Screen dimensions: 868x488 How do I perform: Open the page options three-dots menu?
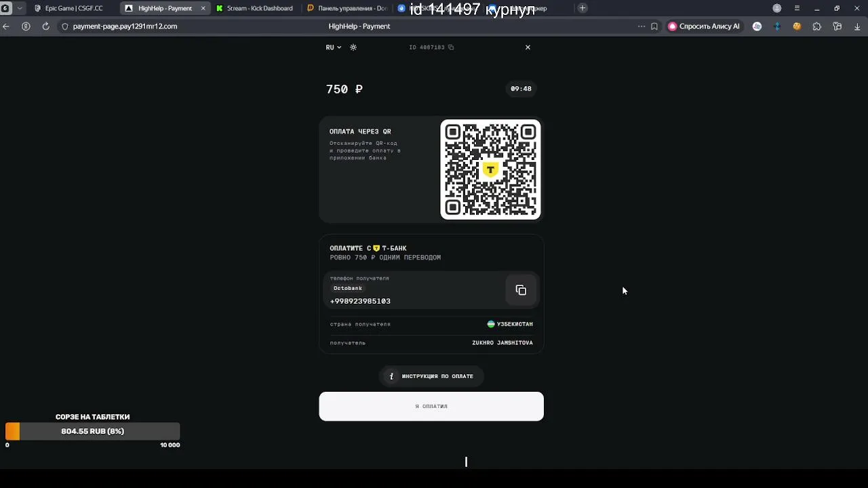click(x=642, y=26)
